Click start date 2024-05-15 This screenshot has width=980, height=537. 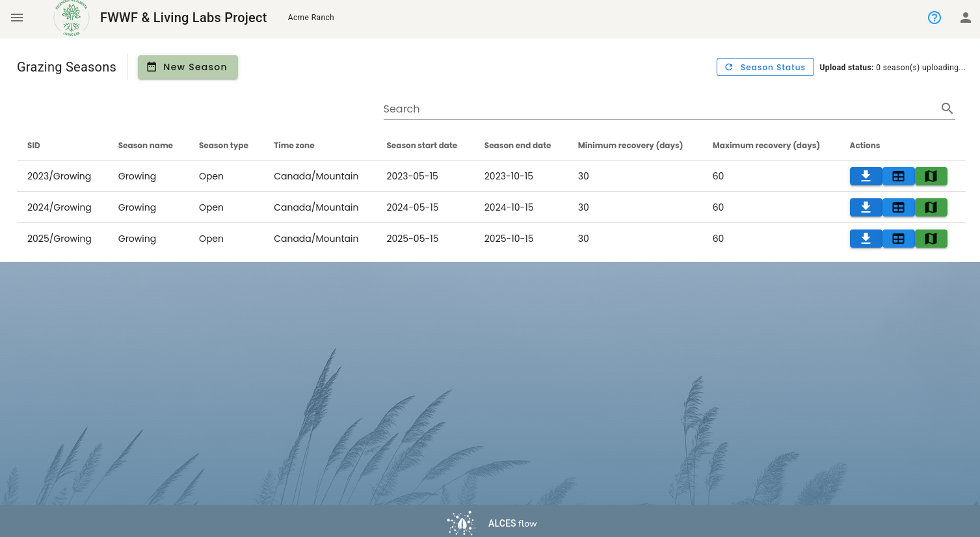pos(412,207)
